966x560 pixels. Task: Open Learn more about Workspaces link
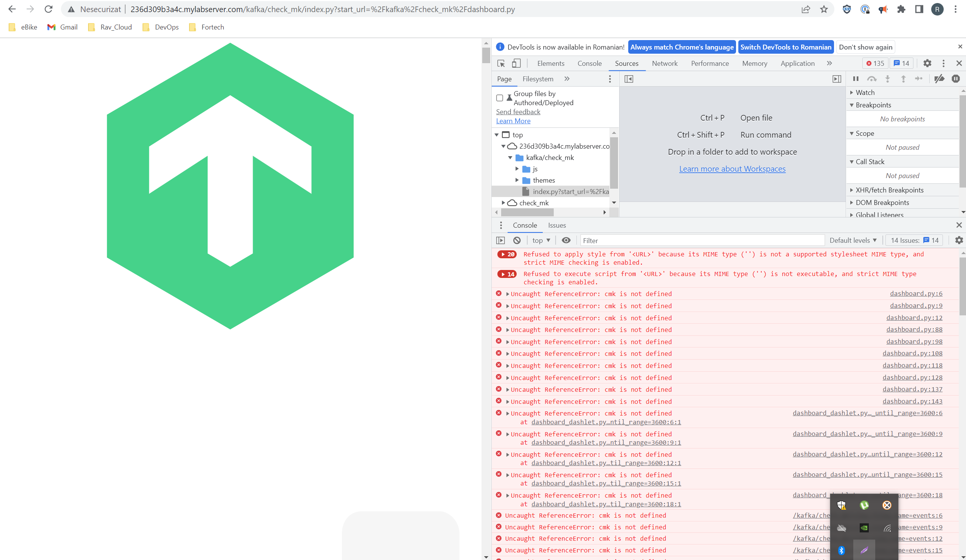coord(732,169)
